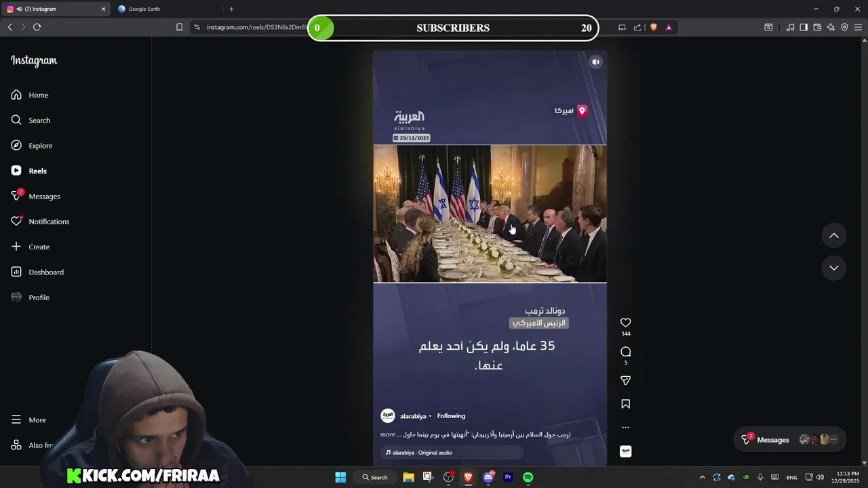This screenshot has height=488, width=868.
Task: Like the reel with heart icon
Action: (625, 323)
